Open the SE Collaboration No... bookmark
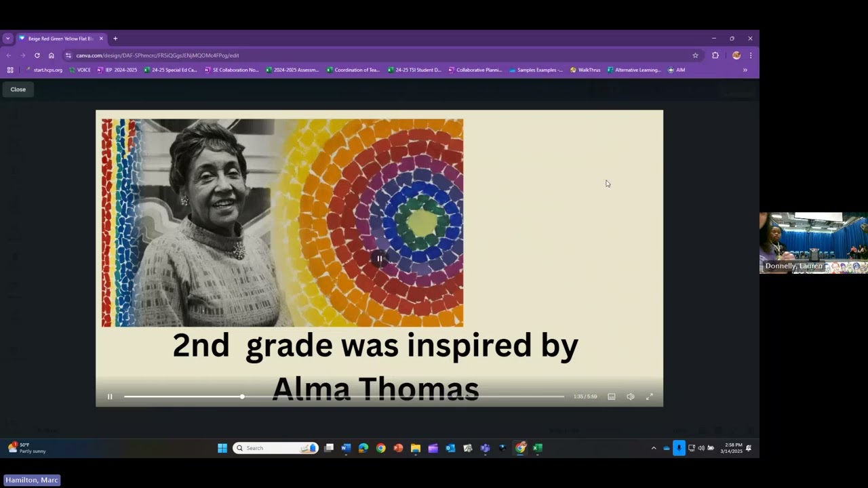868x488 pixels. (232, 70)
